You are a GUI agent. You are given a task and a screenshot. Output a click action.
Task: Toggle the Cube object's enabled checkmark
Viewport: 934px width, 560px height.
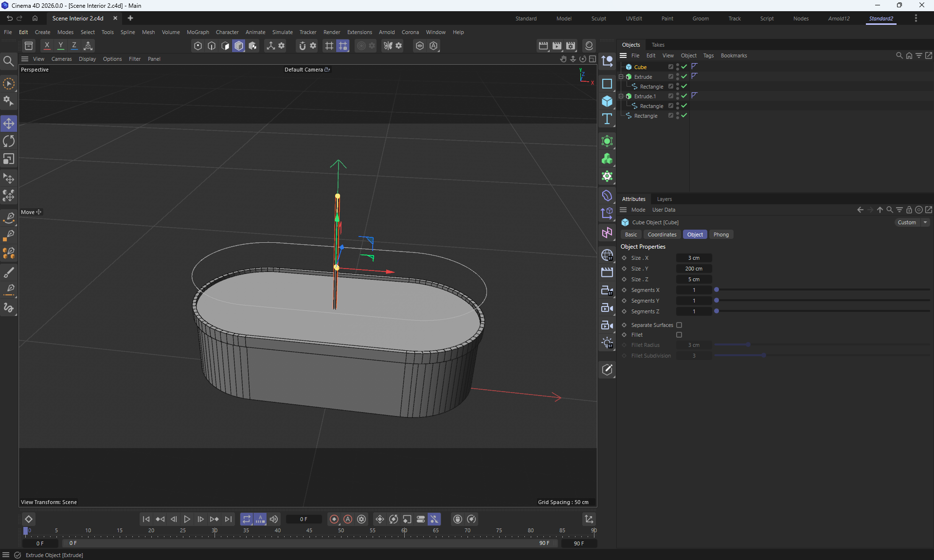point(684,67)
